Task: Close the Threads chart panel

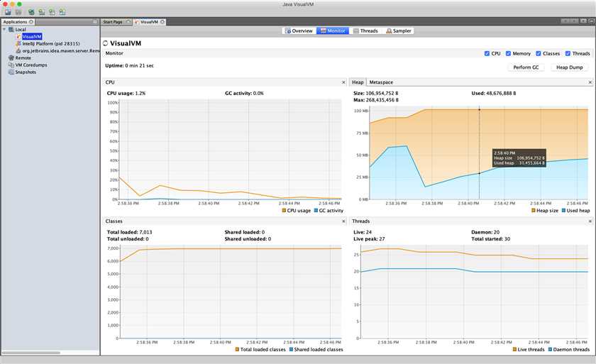Action: (x=590, y=221)
